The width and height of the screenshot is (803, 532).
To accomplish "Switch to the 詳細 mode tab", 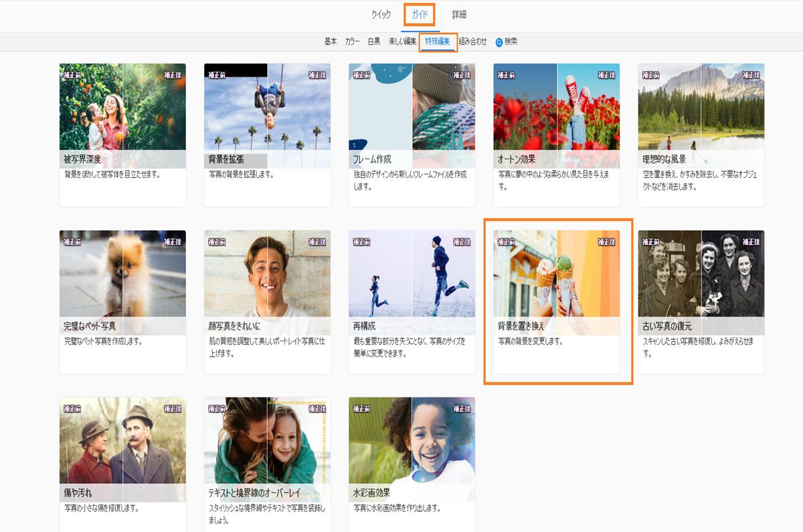I will (x=459, y=15).
